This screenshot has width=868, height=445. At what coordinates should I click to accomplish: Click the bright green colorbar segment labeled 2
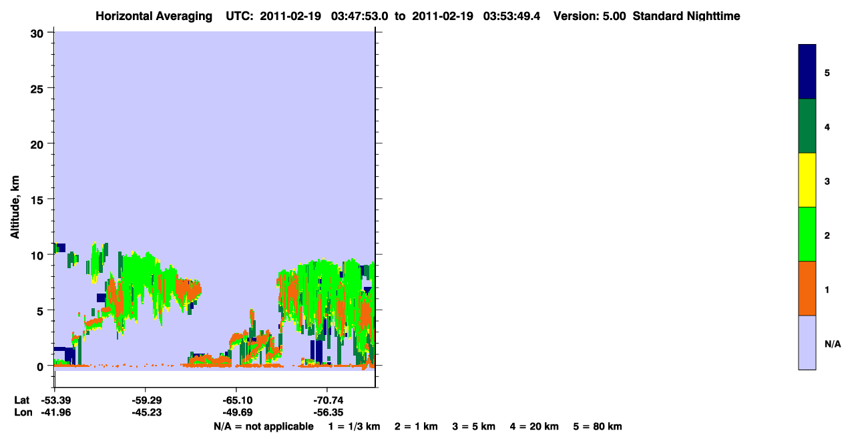(x=807, y=234)
